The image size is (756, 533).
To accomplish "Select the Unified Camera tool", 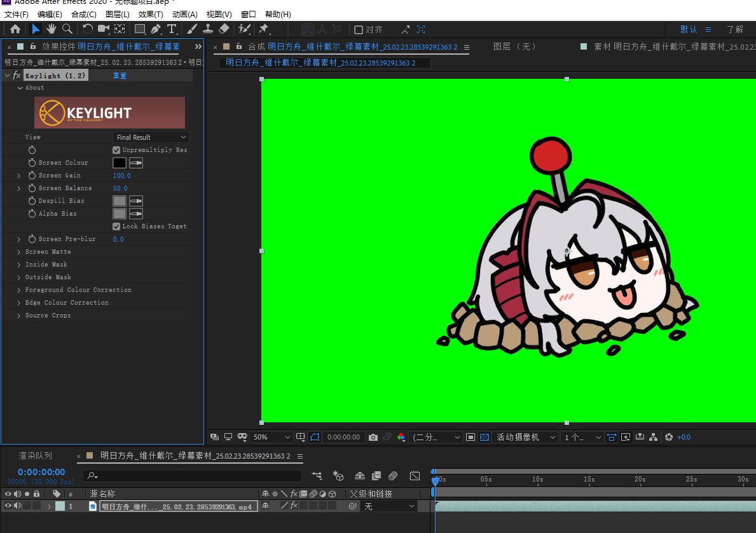I will point(103,29).
